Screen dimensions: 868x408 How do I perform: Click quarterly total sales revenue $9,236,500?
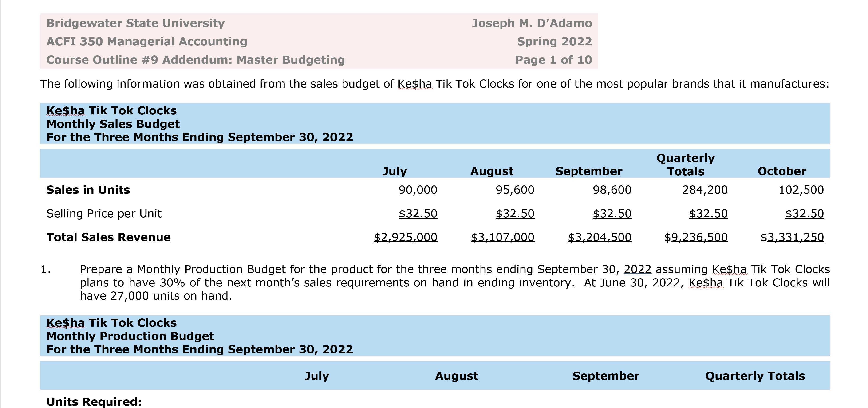pyautogui.click(x=696, y=238)
